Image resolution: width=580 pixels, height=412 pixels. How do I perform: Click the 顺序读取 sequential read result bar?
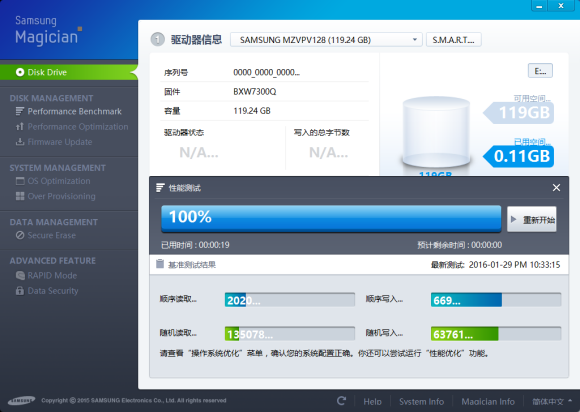click(x=290, y=300)
